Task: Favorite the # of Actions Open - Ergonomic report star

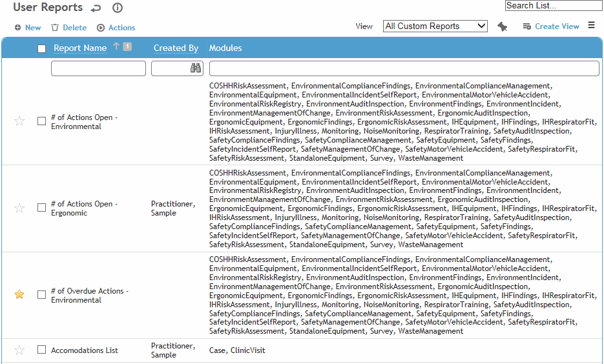Action: 19,208
